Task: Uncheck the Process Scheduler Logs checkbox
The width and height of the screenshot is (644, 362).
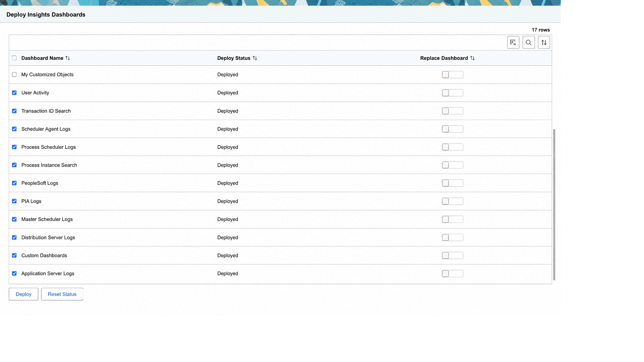Action: [x=14, y=147]
